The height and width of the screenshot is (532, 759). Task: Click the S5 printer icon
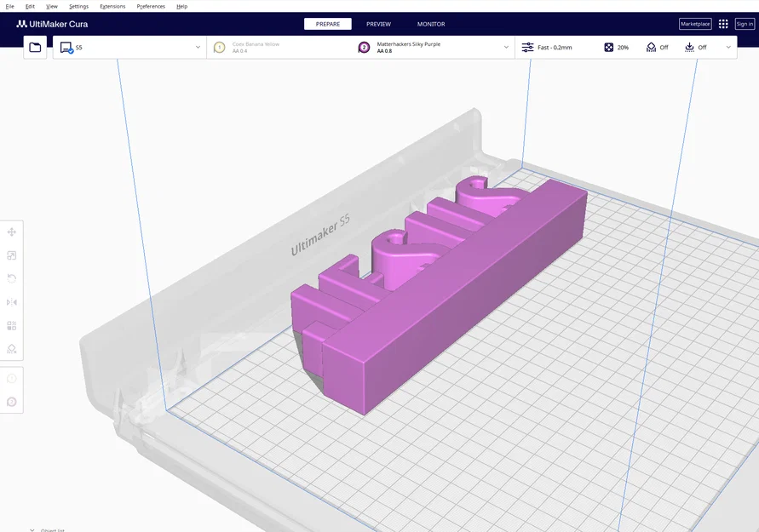66,48
